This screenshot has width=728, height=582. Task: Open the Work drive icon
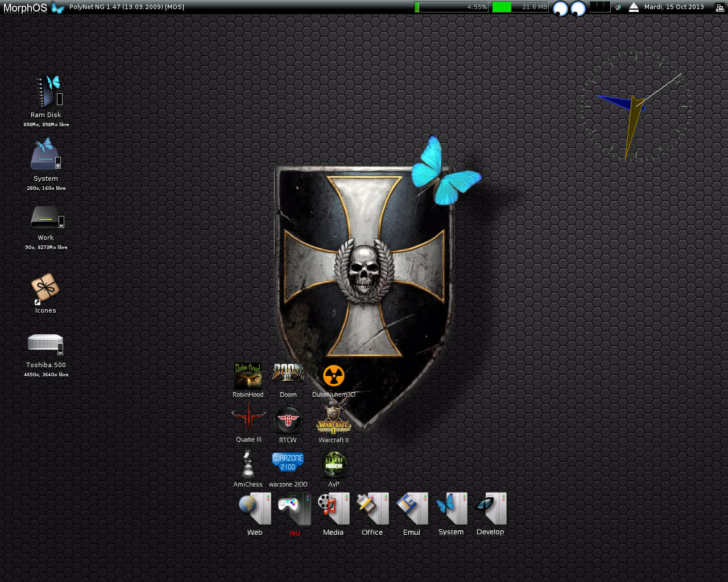(x=47, y=218)
